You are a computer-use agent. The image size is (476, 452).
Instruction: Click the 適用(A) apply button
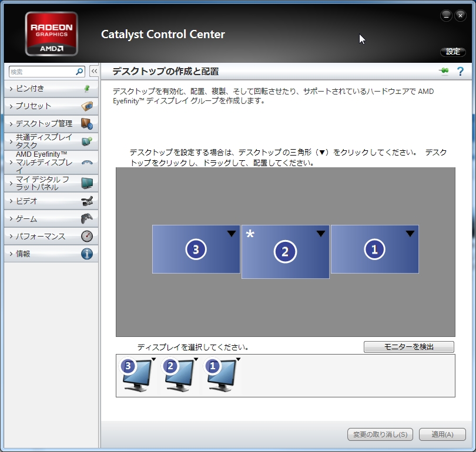[443, 434]
